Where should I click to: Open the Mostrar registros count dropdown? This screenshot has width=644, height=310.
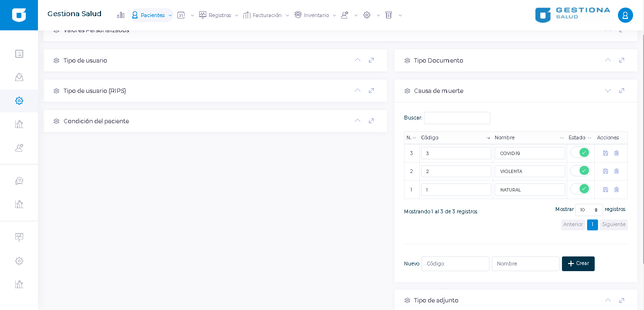(589, 210)
